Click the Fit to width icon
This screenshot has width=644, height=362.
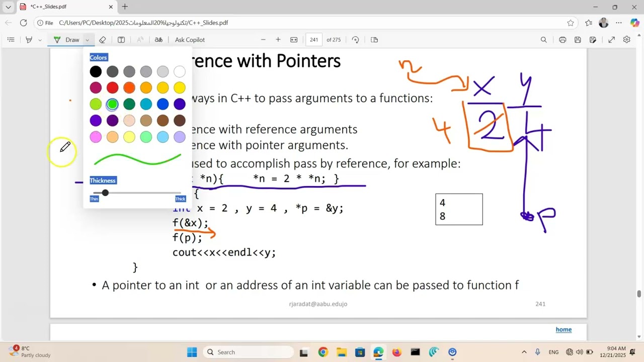click(294, 40)
